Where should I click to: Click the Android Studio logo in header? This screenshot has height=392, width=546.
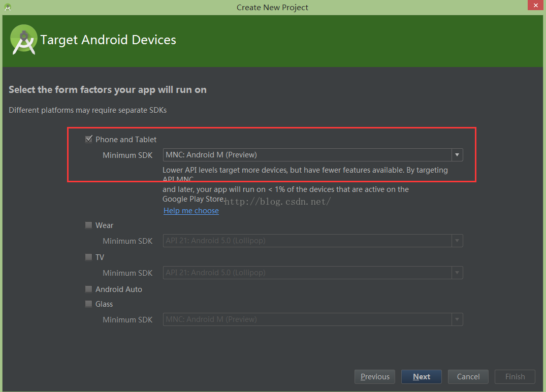click(24, 40)
